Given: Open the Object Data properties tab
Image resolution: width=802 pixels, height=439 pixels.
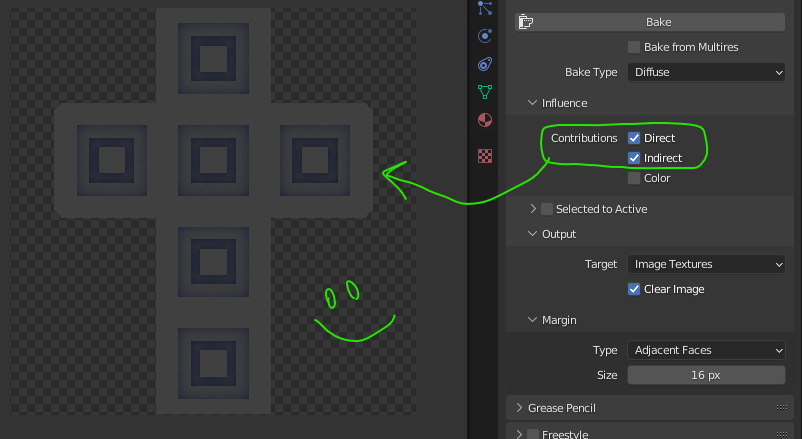Looking at the screenshot, I should pos(485,92).
